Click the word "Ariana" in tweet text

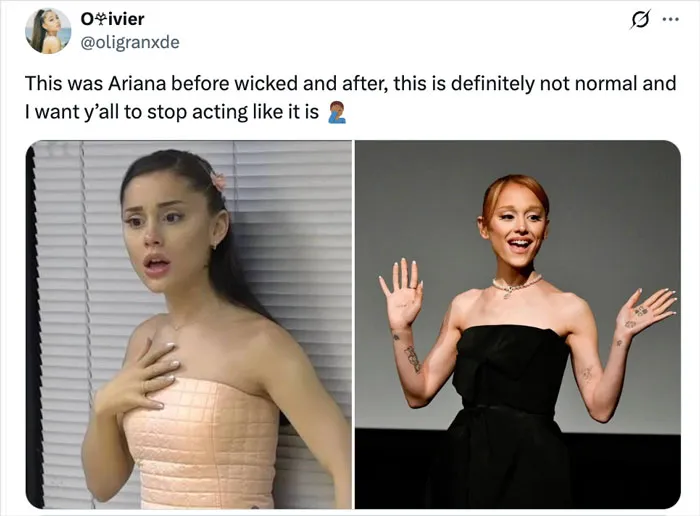click(137, 83)
